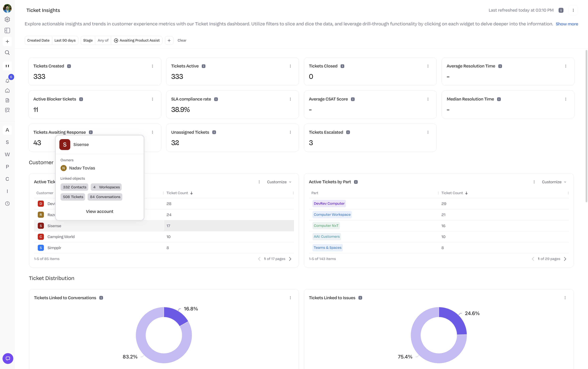Open sidebar item W
The height and width of the screenshot is (369, 588).
point(7,154)
